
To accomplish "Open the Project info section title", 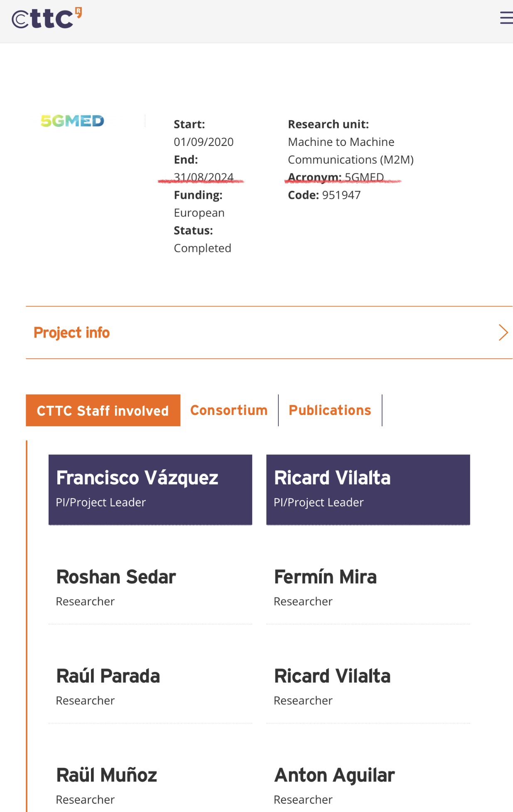I will coord(71,333).
